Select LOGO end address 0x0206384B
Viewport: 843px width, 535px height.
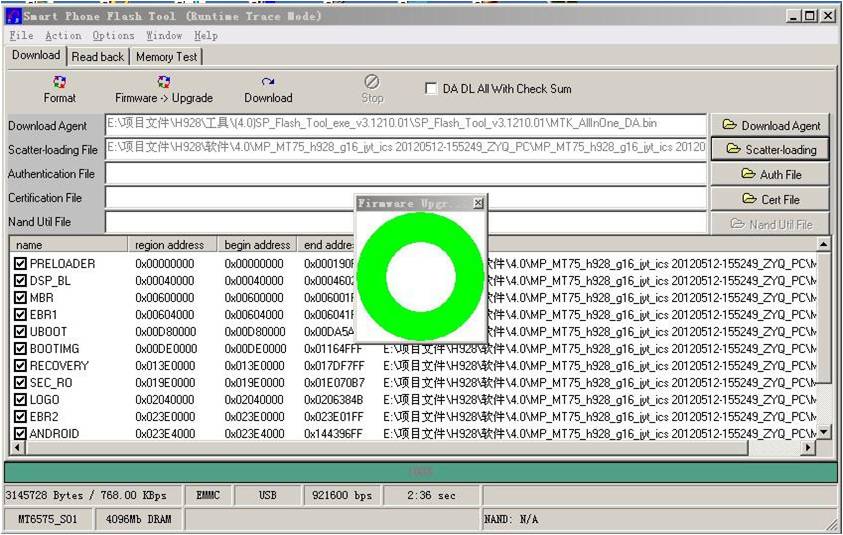[334, 400]
